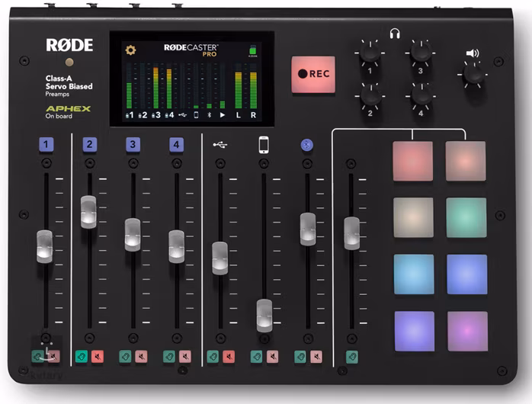Viewport: 532px width, 404px height.
Task: Mute the Bluetooth channel
Action: 316,357
